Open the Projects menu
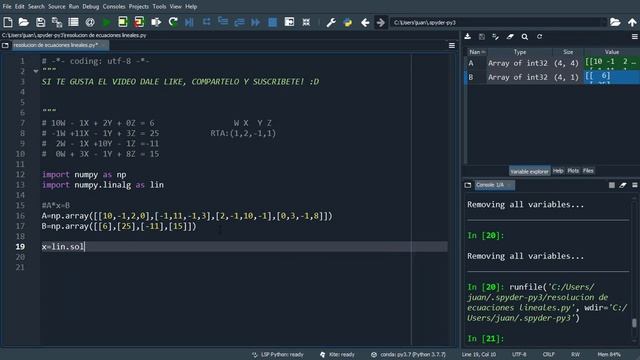Viewport: 640px width, 360px height. [139, 7]
